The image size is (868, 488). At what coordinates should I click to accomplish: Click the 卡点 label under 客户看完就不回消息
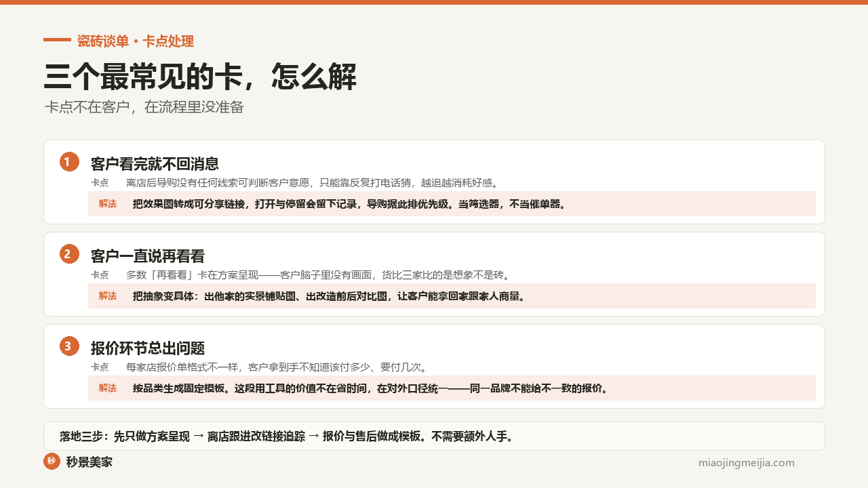pyautogui.click(x=100, y=183)
